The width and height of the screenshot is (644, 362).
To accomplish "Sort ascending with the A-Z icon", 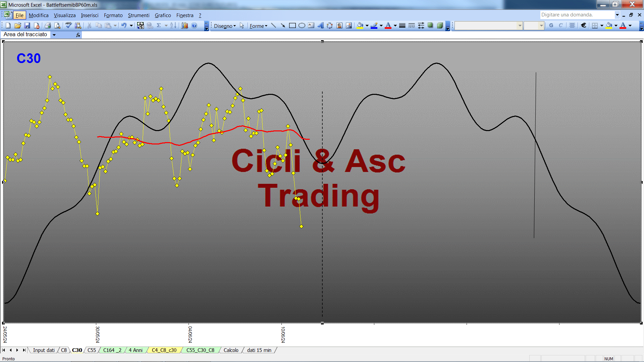I will [173, 25].
